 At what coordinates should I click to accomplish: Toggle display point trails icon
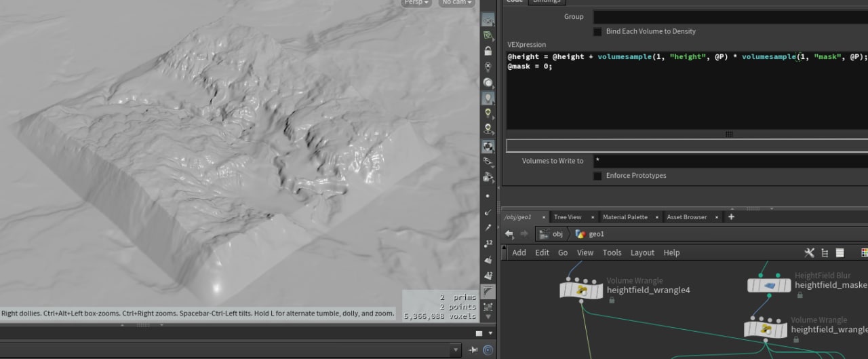tap(488, 228)
